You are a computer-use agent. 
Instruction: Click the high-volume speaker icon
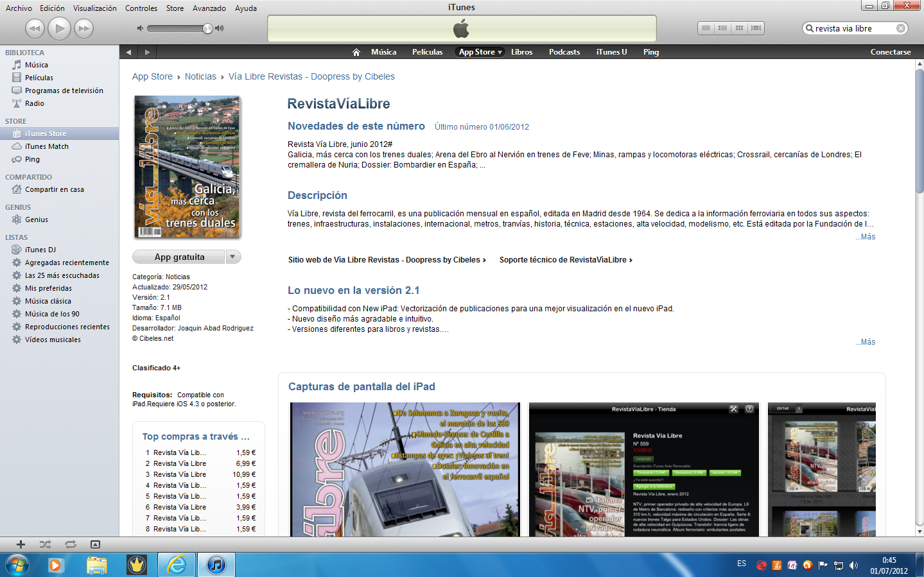[219, 28]
